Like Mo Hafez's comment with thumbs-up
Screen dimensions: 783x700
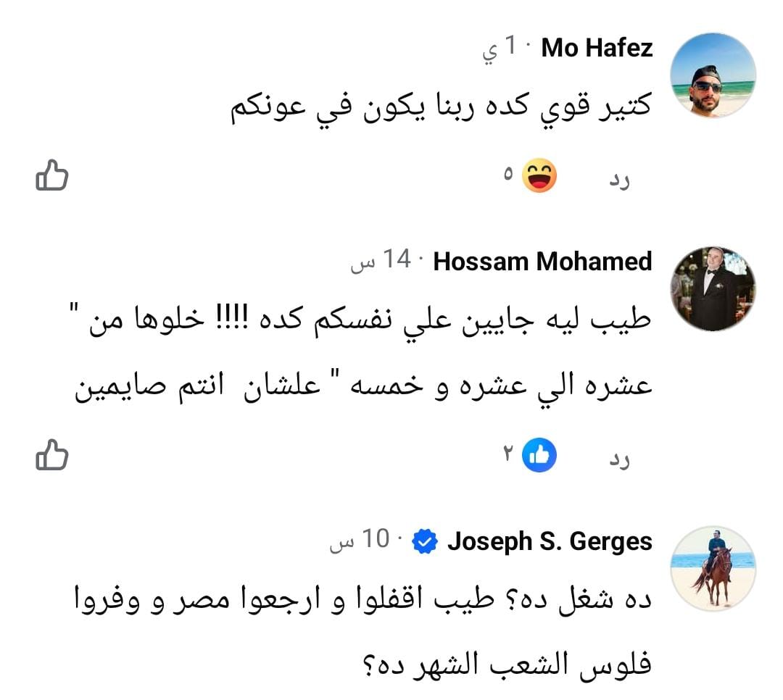52,176
